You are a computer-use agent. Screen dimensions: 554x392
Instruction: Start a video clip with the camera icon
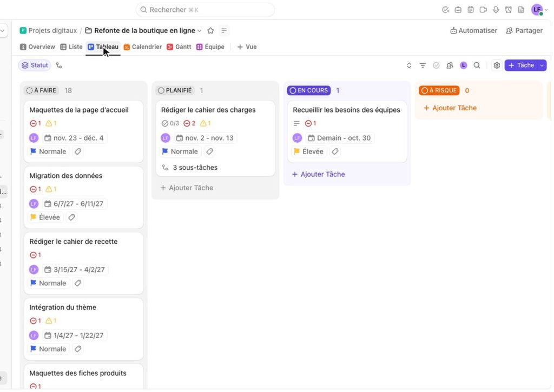tap(483, 10)
